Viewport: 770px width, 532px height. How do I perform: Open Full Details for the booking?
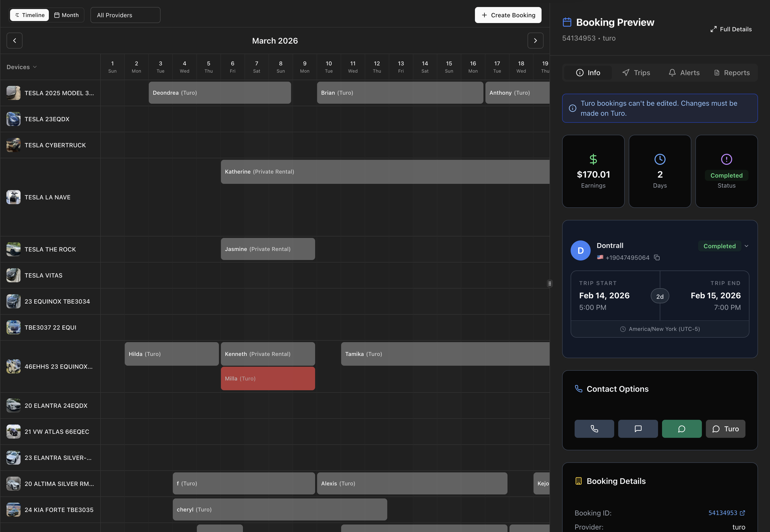[731, 29]
